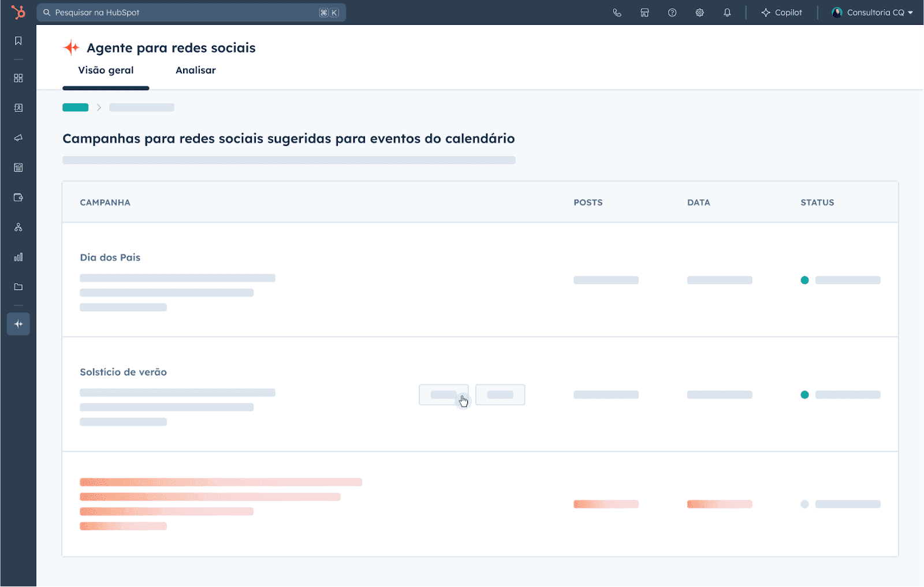This screenshot has width=924, height=587.
Task: Open the Marketplace storefront icon
Action: pos(644,12)
